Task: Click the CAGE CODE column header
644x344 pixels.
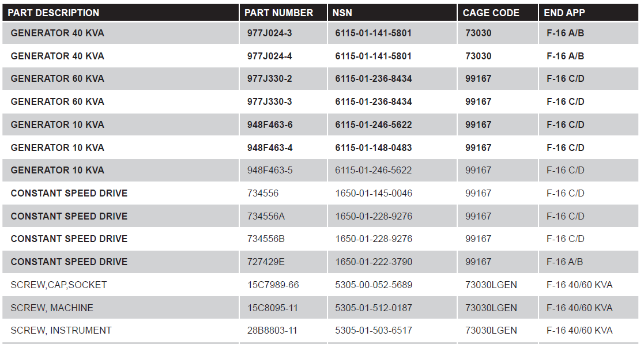Action: coord(491,13)
